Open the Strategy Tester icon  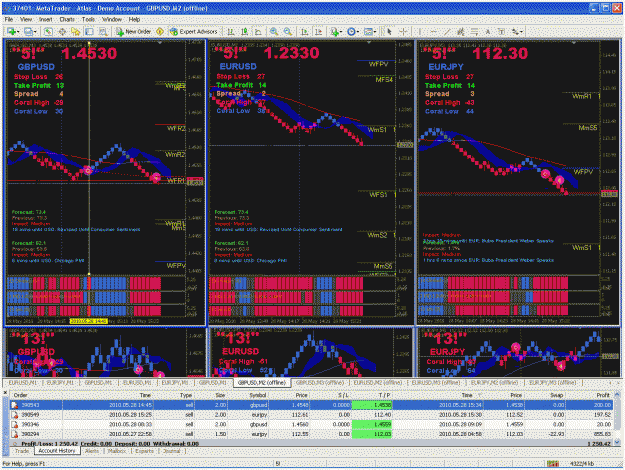pos(103,31)
